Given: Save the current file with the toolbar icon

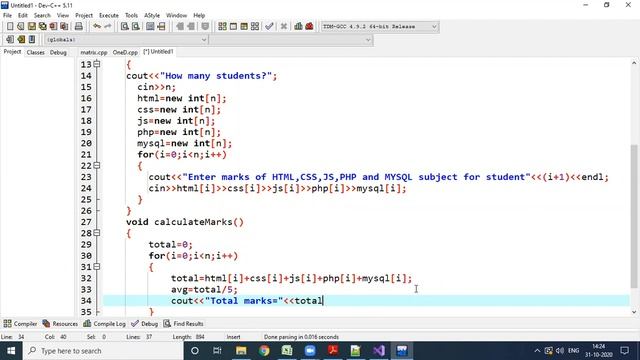Looking at the screenshot, I should (31, 27).
